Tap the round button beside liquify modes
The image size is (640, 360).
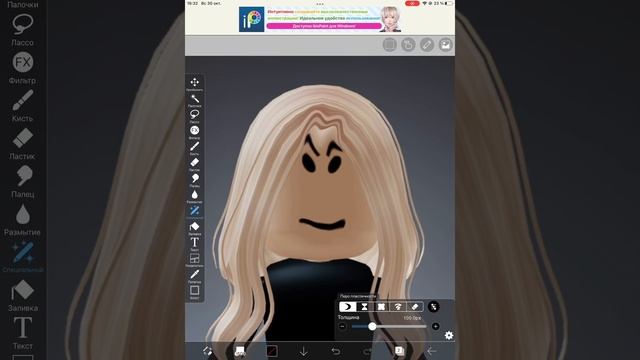[433, 307]
